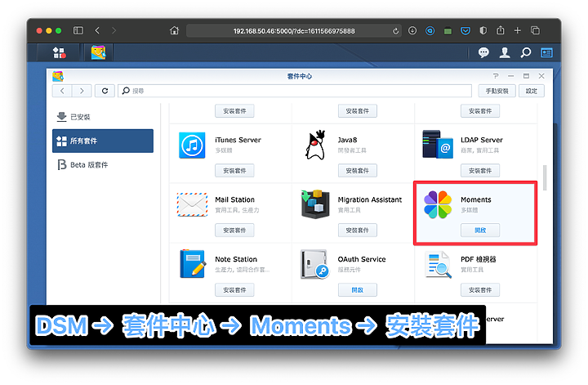Viewport: 588px width, 385px height.
Task: Click the privacy shield icon in Safari
Action: coord(483,31)
